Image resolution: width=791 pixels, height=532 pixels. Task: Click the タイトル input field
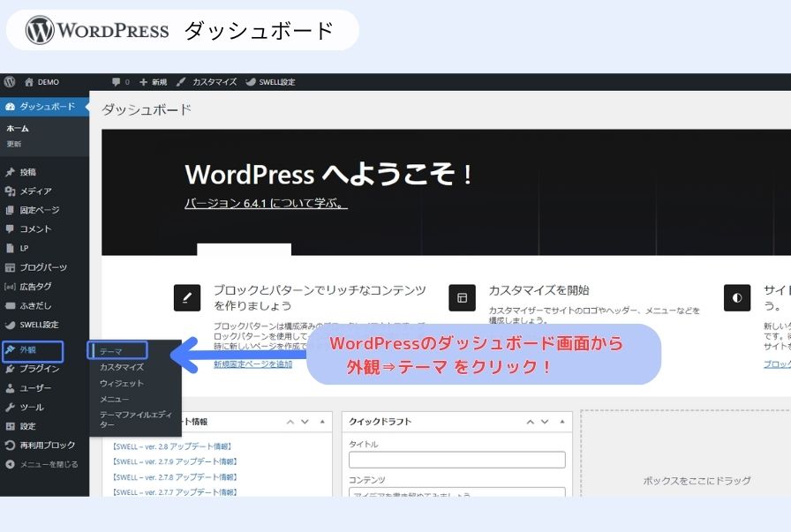tap(457, 460)
